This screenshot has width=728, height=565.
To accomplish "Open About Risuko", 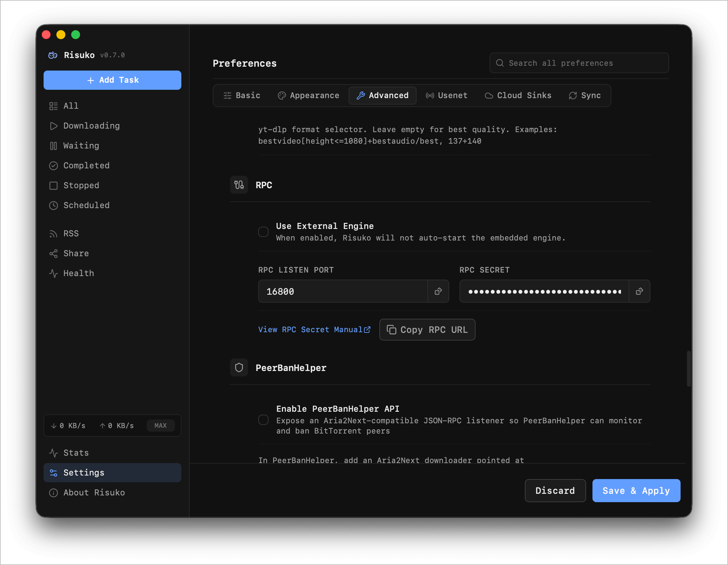I will 112,493.
